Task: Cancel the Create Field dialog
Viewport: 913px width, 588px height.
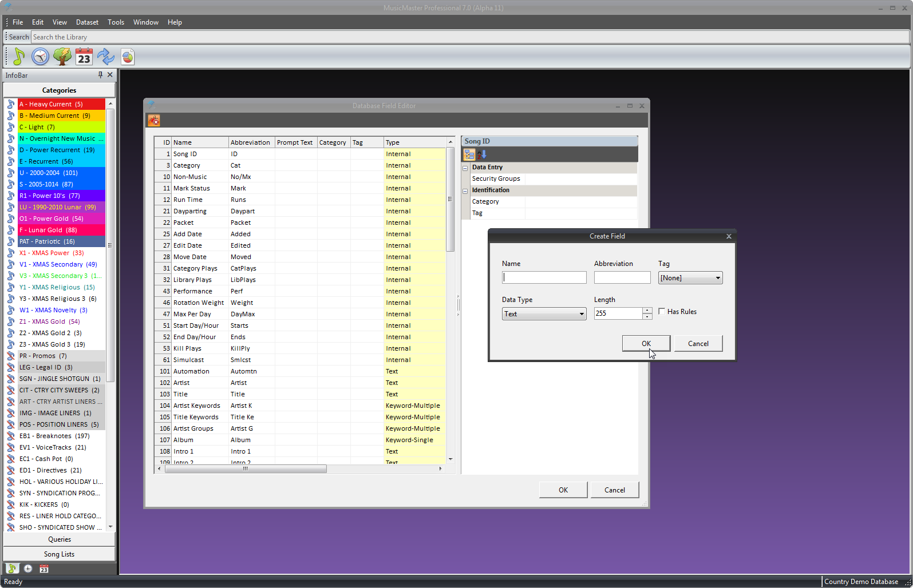Action: point(698,343)
